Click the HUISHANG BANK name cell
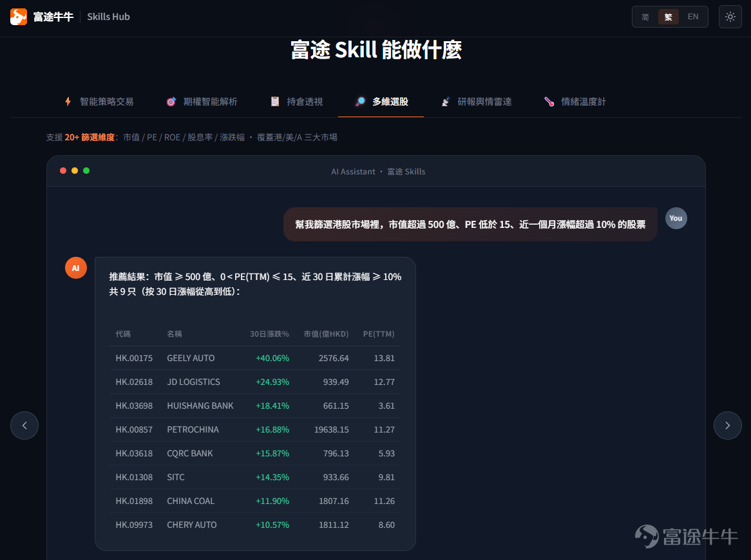 coord(200,406)
